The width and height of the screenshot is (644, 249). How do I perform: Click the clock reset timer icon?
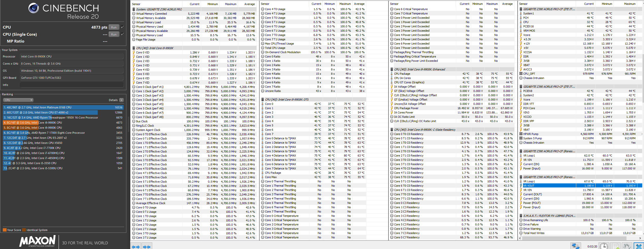point(603,246)
